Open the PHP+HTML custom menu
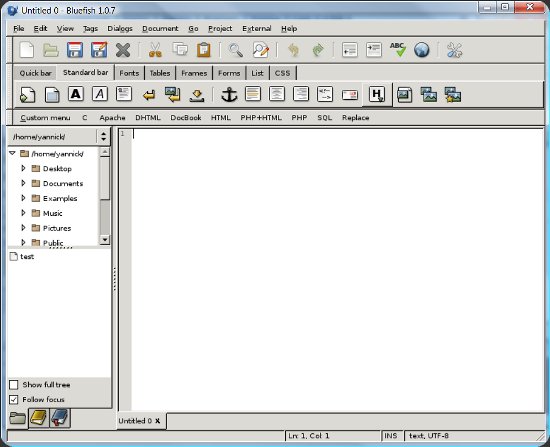The image size is (550, 447). (261, 118)
